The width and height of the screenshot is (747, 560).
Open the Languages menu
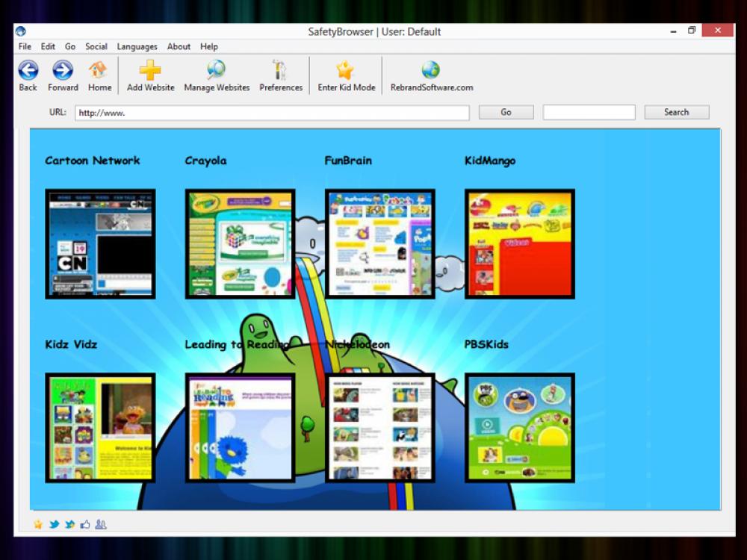(x=137, y=46)
